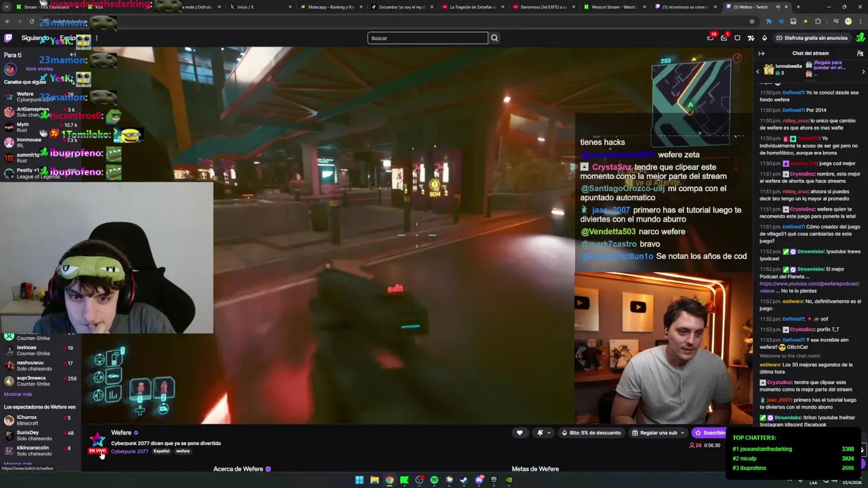Open the notification bell dropdown
The width and height of the screenshot is (868, 488).
[542, 433]
